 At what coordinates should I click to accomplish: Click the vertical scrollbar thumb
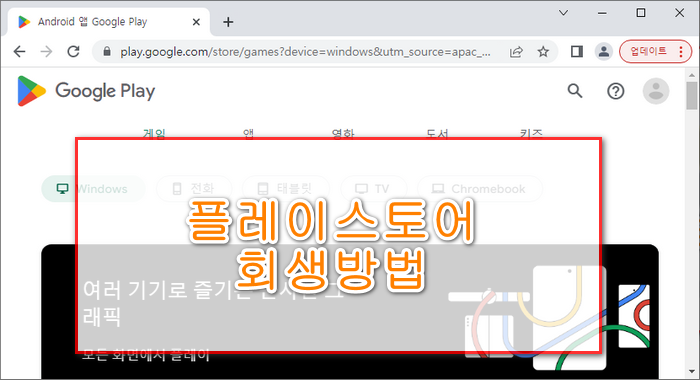click(x=692, y=96)
